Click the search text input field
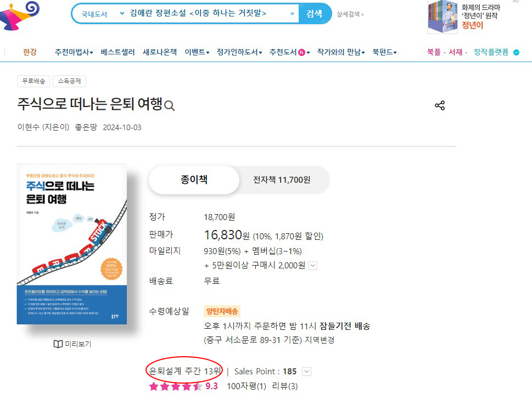 208,14
